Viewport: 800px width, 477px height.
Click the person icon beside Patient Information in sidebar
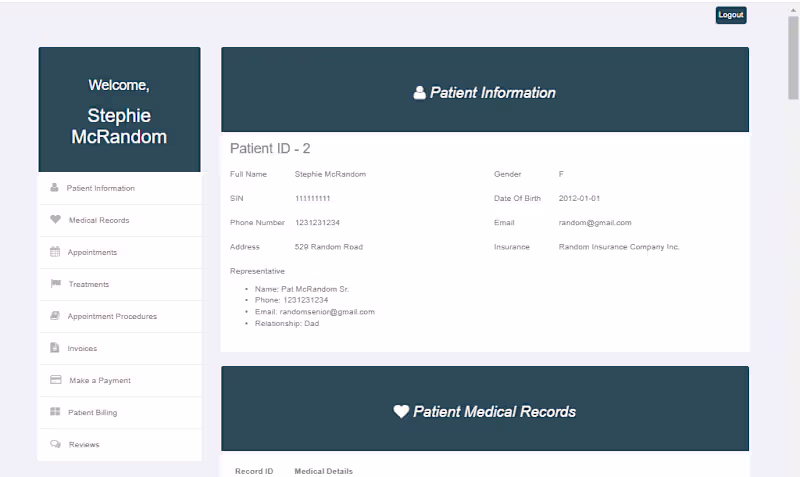click(x=54, y=188)
